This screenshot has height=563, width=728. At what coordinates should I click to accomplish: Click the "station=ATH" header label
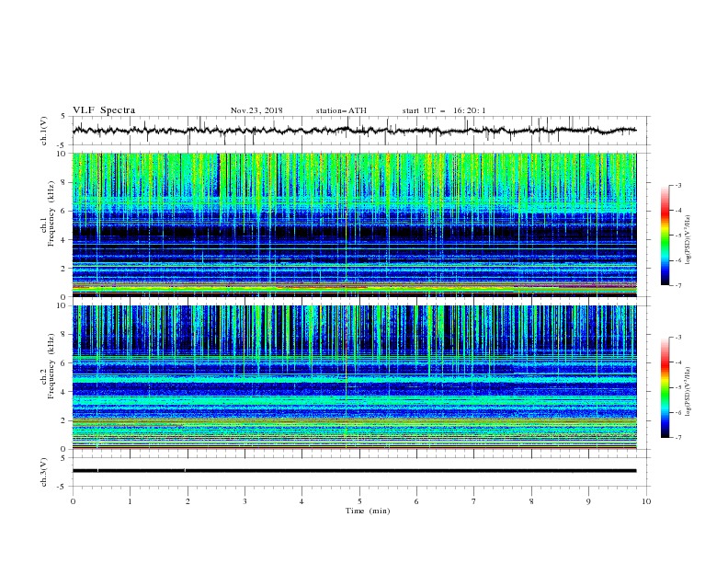click(341, 110)
